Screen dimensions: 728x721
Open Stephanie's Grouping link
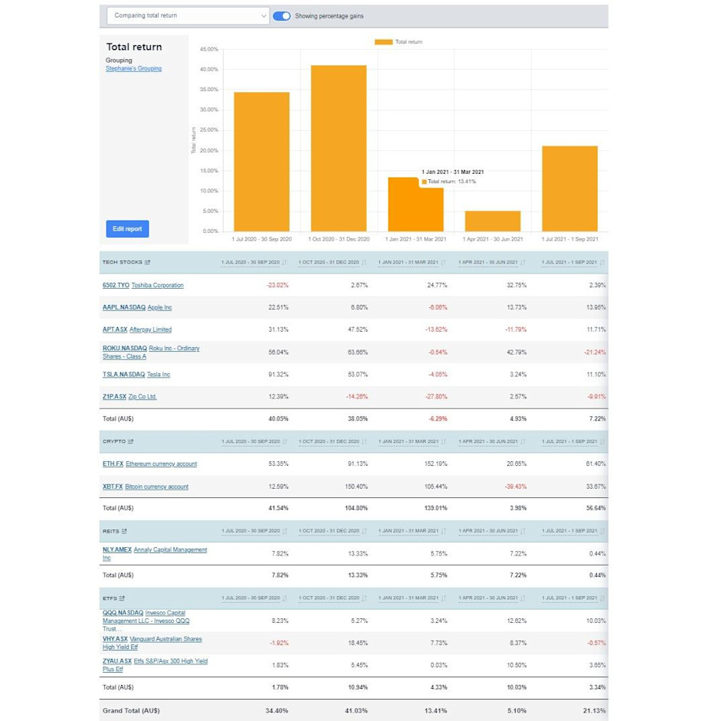tap(133, 68)
